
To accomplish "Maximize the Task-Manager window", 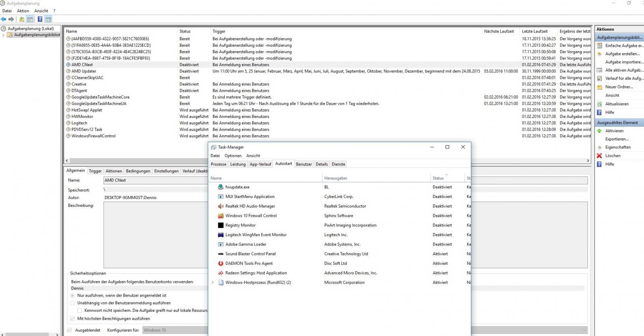I will coord(447,147).
